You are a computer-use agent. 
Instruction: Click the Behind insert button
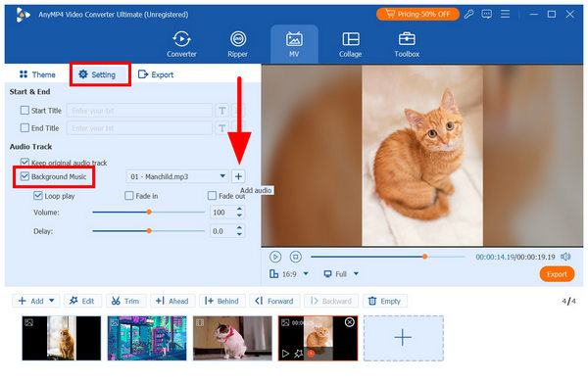click(221, 301)
